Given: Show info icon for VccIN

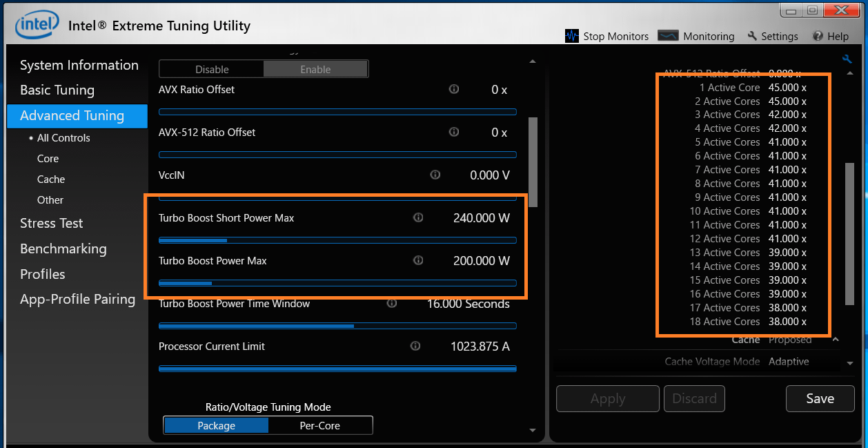Looking at the screenshot, I should pos(435,175).
